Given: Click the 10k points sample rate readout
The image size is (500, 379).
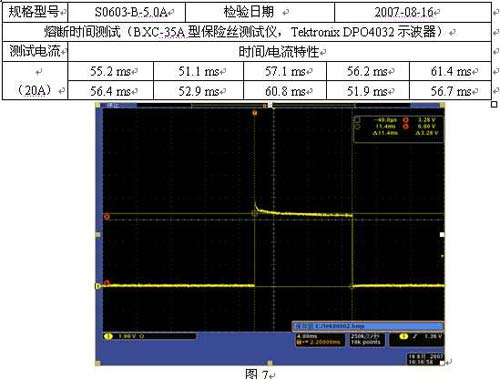Looking at the screenshot, I should click(x=366, y=340).
